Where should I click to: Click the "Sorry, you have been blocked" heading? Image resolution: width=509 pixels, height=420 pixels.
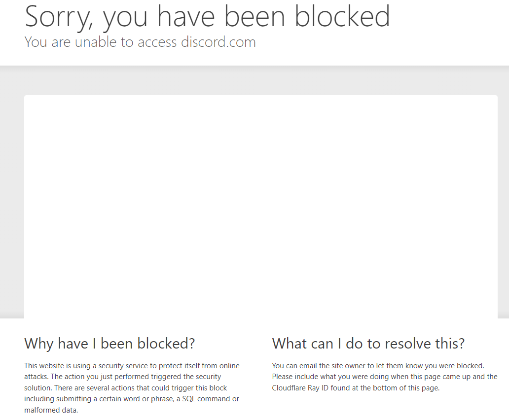[x=207, y=17]
